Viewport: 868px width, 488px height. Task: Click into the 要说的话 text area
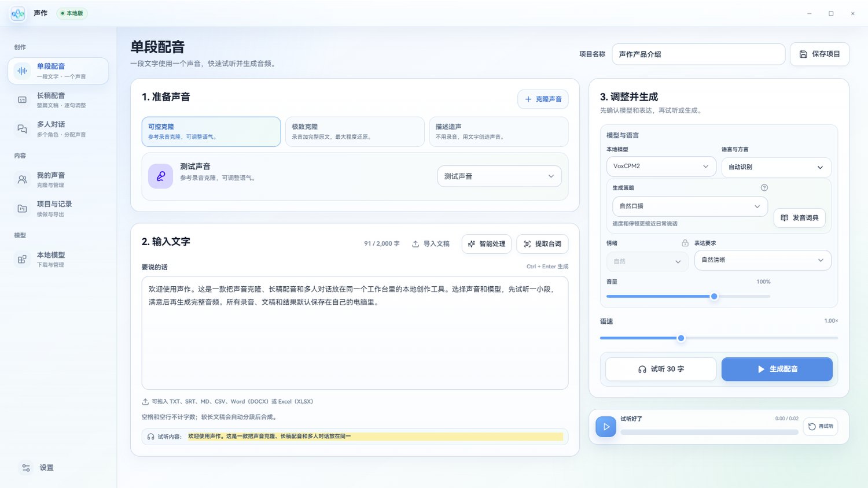click(355, 333)
